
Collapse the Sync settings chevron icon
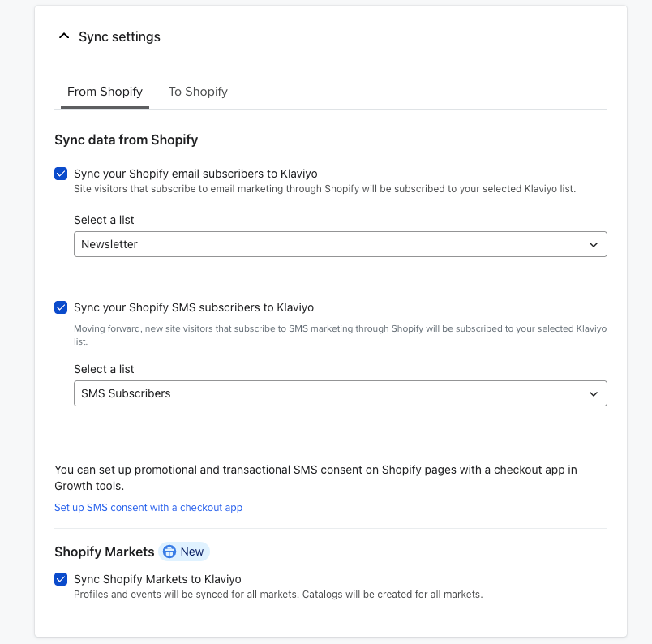[x=64, y=36]
